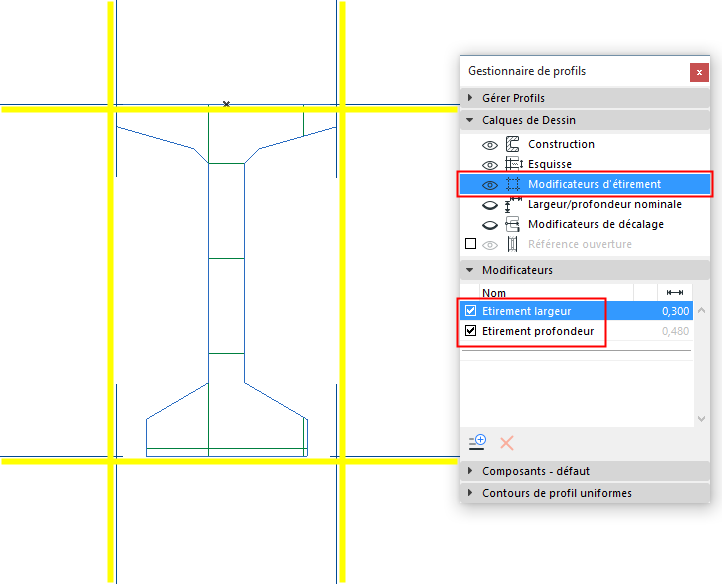Image resolution: width=722 pixels, height=584 pixels.
Task: Select the Etirement largeur modifier name
Action: [x=526, y=311]
